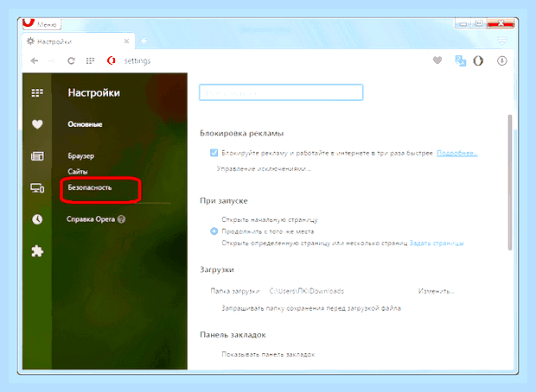Image resolution: width=536 pixels, height=392 pixels.
Task: Open news feed from sidebar newspaper icon
Action: [37, 156]
